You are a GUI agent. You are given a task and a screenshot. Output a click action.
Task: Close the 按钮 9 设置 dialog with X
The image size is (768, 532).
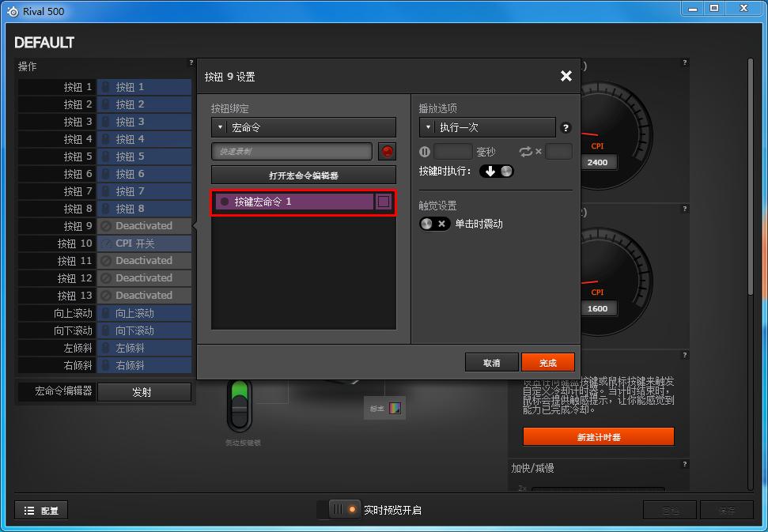click(x=566, y=76)
